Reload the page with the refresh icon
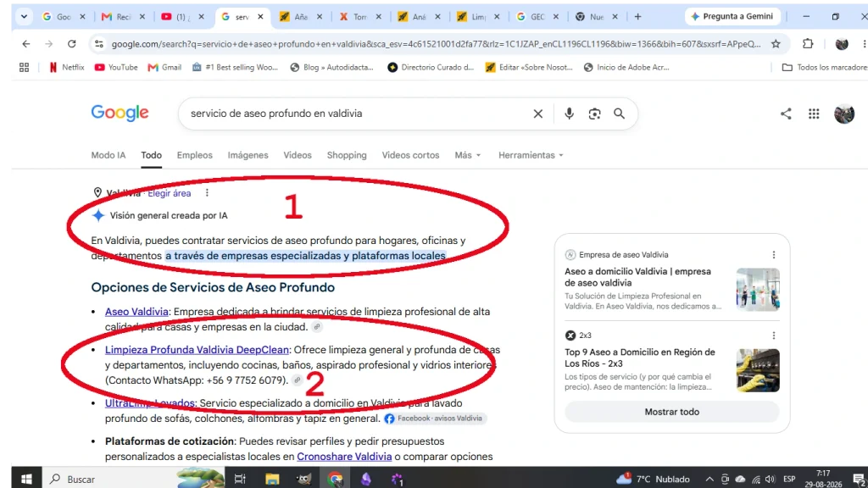The width and height of the screenshot is (868, 488). coord(71,44)
